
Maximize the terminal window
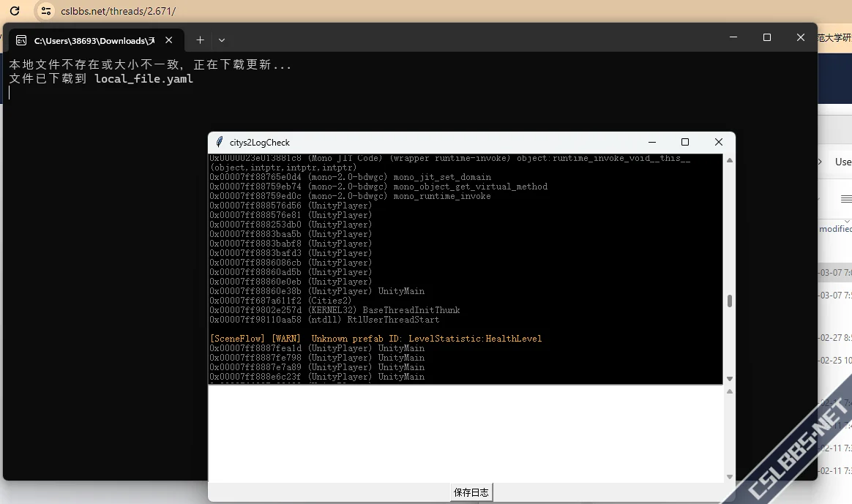coord(767,37)
